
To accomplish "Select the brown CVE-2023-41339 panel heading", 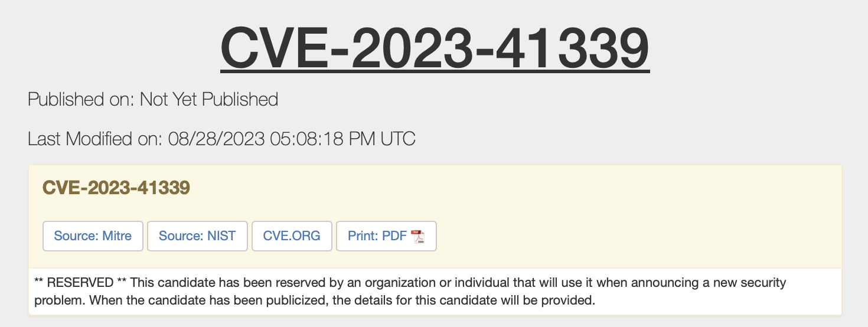I will tap(116, 188).
